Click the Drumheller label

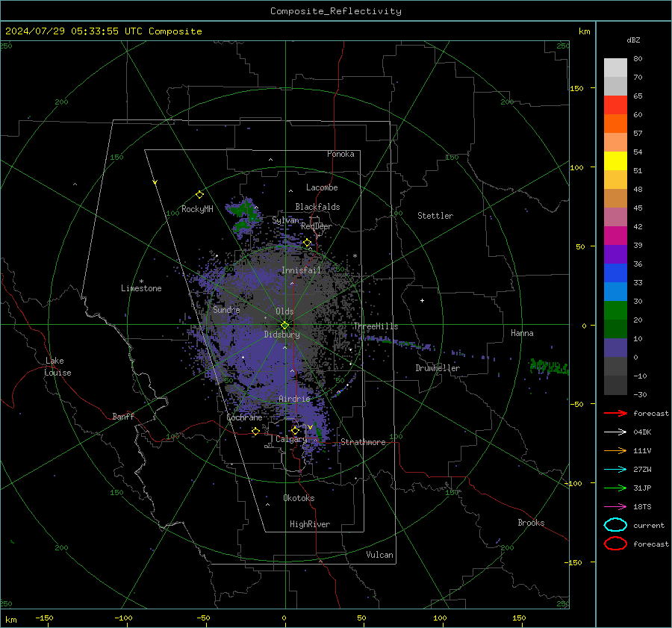pos(438,368)
